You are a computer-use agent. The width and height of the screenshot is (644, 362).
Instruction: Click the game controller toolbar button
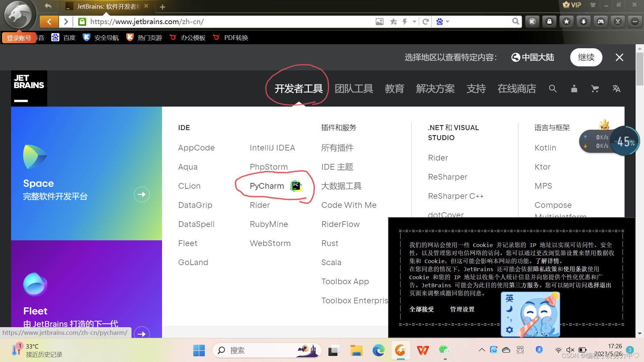[601, 22]
